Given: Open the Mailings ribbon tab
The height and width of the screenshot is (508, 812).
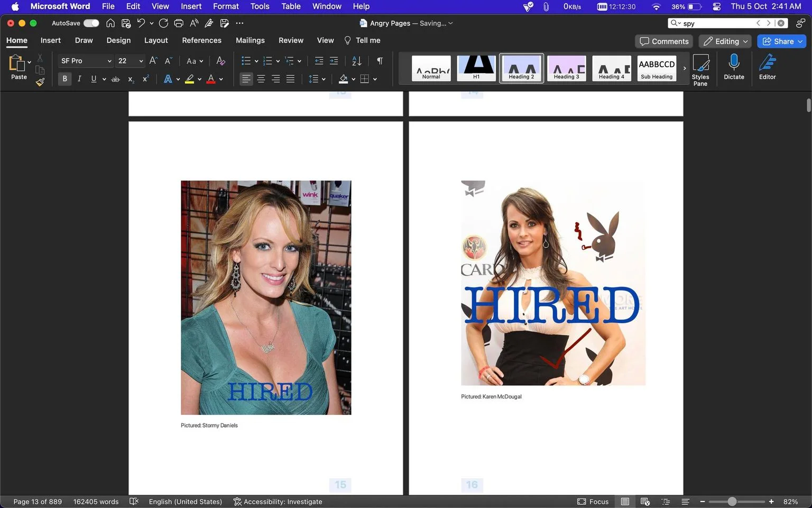Looking at the screenshot, I should [250, 40].
